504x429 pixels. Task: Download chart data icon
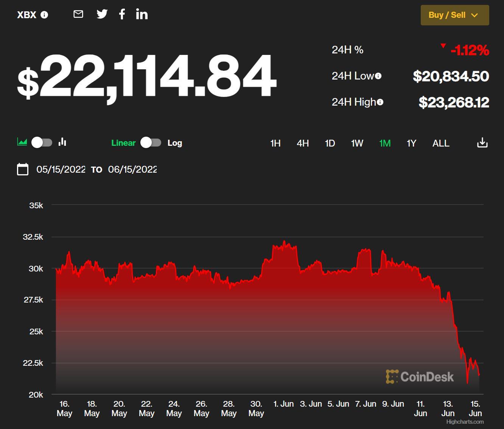[482, 143]
